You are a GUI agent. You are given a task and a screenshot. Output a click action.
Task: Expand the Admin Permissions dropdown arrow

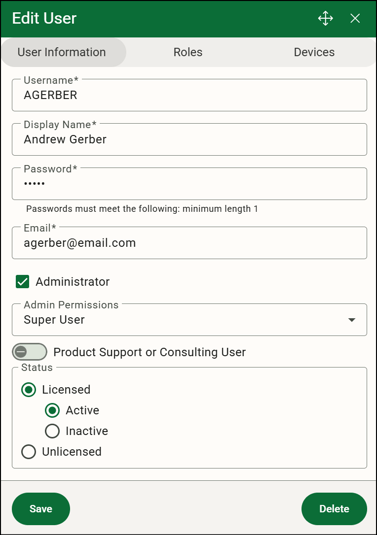click(352, 320)
